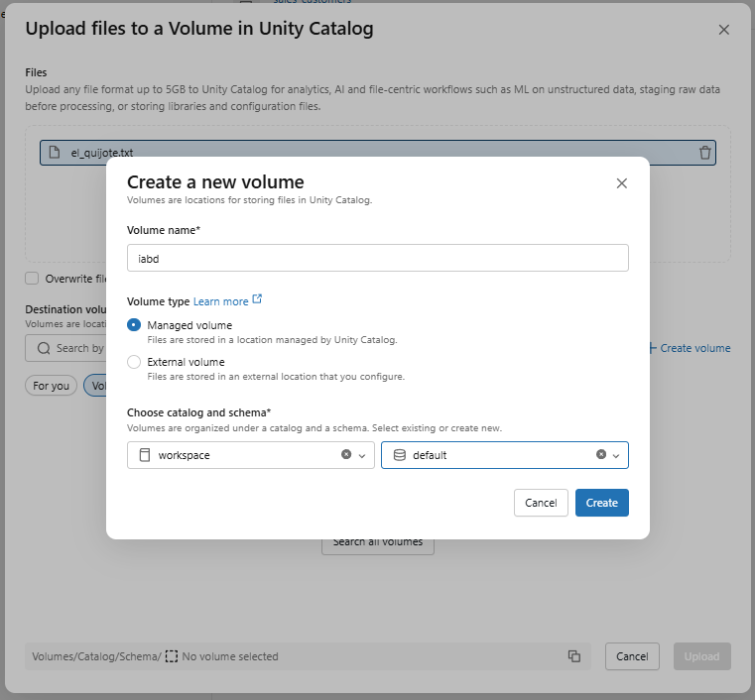Image resolution: width=755 pixels, height=700 pixels.
Task: Click the magnifier icon in volume search
Action: click(44, 348)
